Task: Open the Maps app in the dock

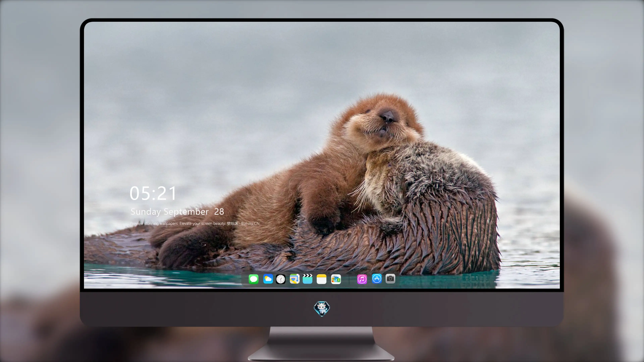Action: [x=294, y=279]
